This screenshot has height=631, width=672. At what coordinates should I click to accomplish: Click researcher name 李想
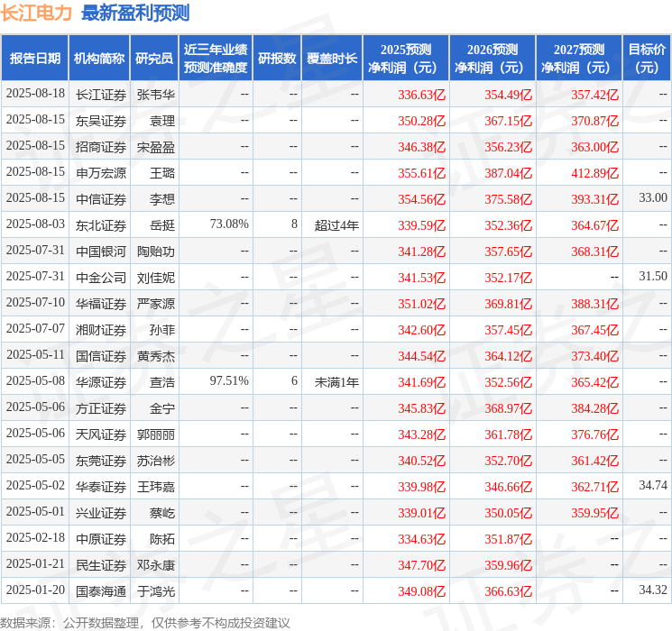pos(162,199)
